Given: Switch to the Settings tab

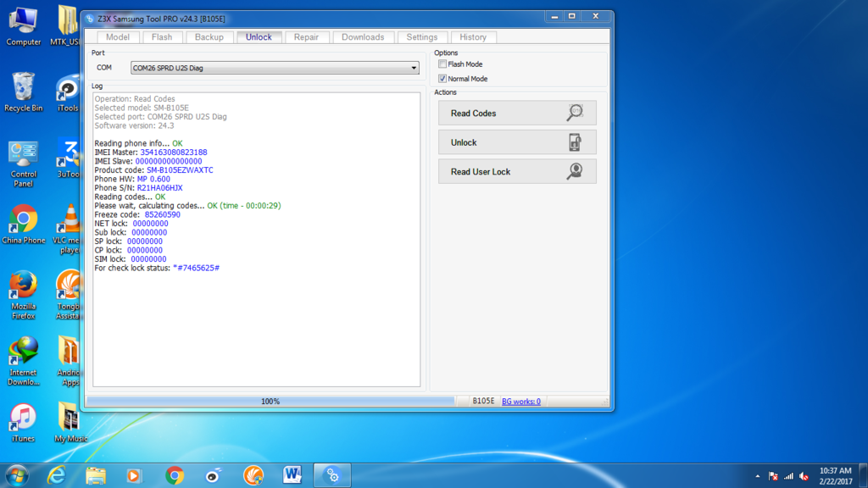Looking at the screenshot, I should coord(422,37).
